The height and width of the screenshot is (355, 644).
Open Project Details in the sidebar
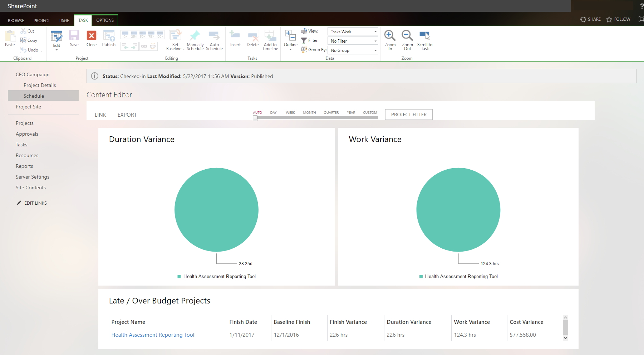(x=40, y=85)
